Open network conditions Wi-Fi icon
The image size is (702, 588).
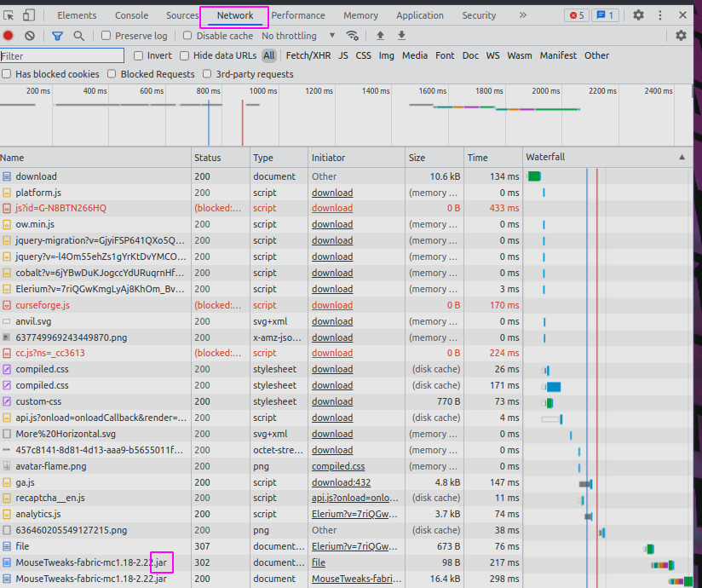[352, 36]
